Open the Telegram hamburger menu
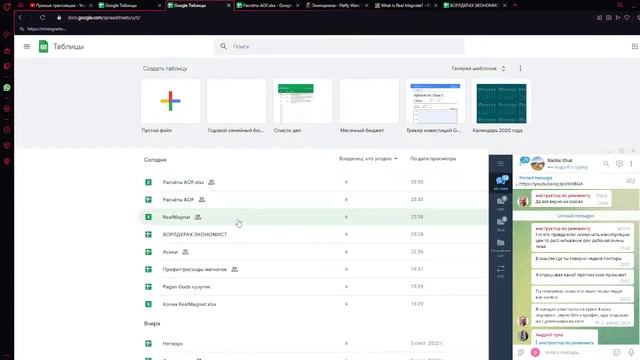 pyautogui.click(x=500, y=164)
